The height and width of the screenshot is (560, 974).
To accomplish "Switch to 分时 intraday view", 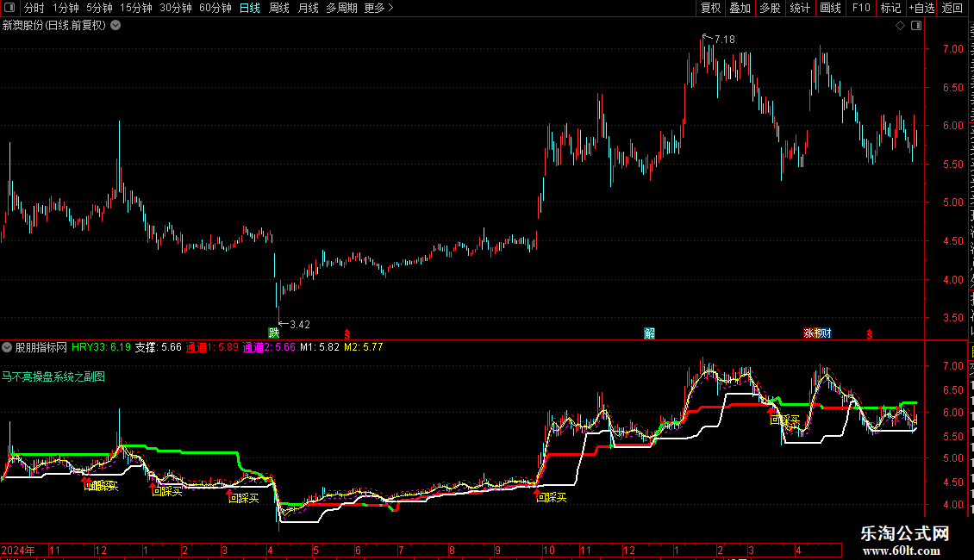I will tap(34, 8).
